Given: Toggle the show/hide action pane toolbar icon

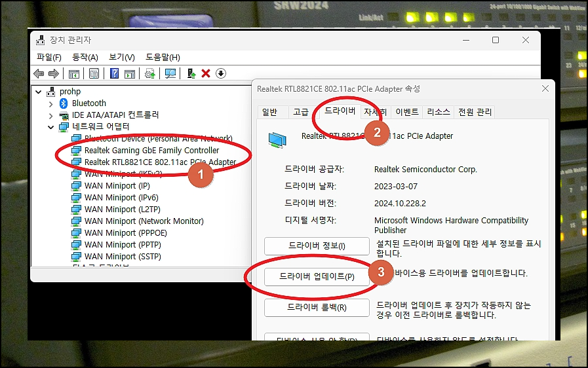Looking at the screenshot, I should 130,73.
